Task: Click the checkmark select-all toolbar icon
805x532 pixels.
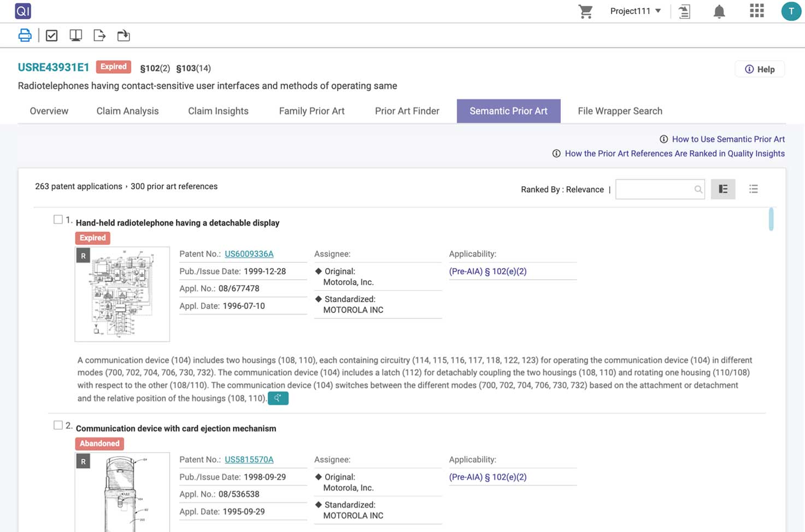Action: coord(51,36)
